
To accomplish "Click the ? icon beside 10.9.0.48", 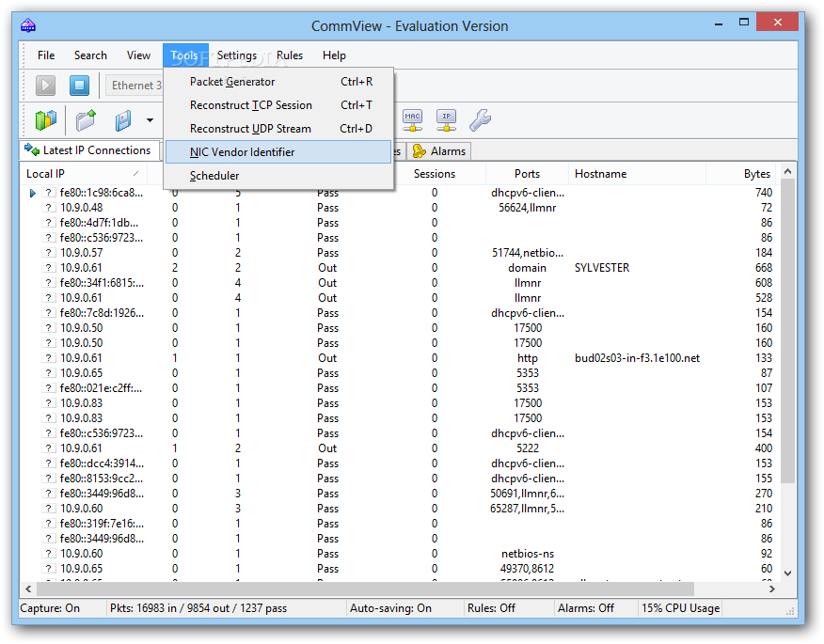I will coord(48,208).
